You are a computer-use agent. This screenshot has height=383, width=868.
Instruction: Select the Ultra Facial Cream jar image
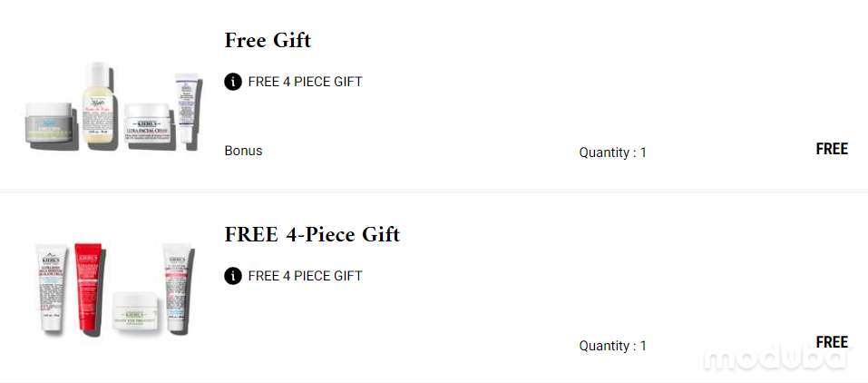(150, 124)
